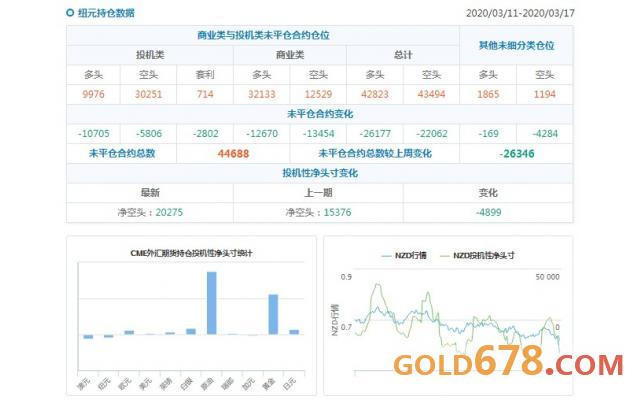
Task: Click the value 32133
Action: (262, 94)
